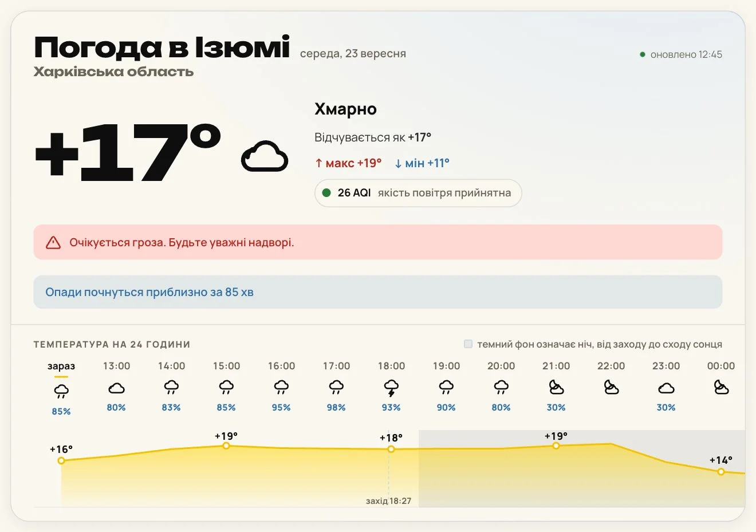Click the cloudy night icon under 00:00

(721, 388)
